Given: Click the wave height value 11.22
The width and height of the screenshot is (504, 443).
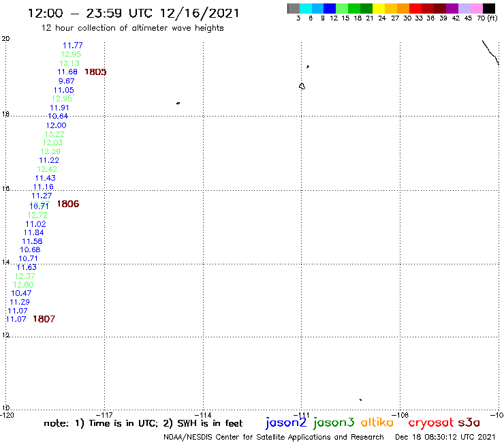Looking at the screenshot, I should point(49,160).
